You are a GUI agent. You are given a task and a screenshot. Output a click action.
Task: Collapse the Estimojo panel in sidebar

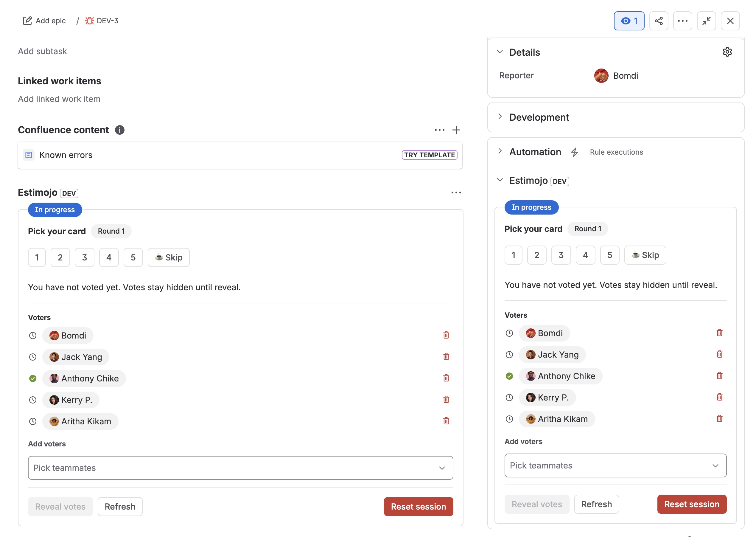coord(500,180)
